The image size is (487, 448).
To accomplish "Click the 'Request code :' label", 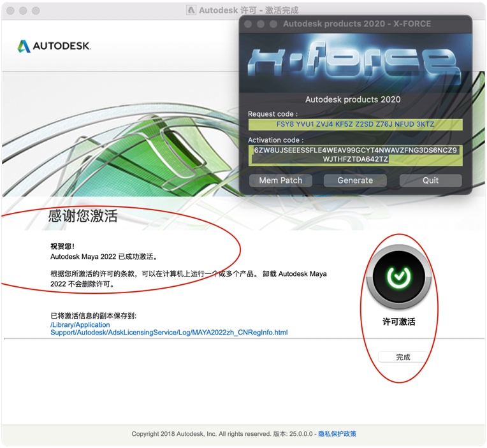I will 273,114.
